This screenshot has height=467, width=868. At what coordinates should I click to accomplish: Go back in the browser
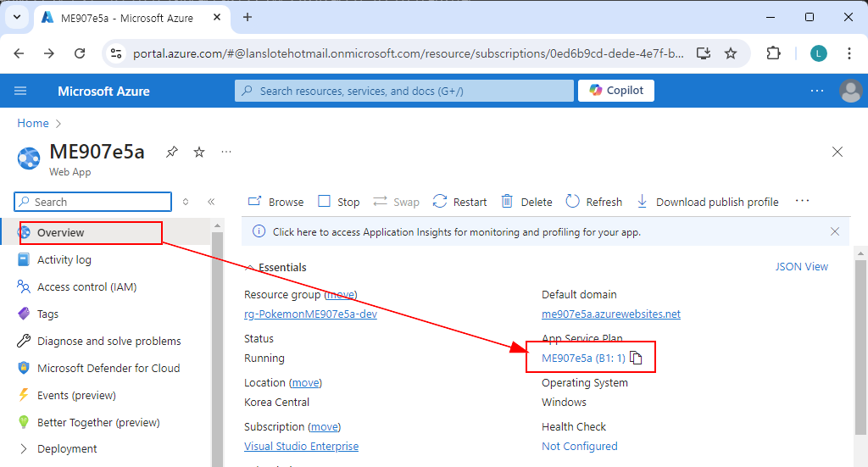click(x=19, y=53)
